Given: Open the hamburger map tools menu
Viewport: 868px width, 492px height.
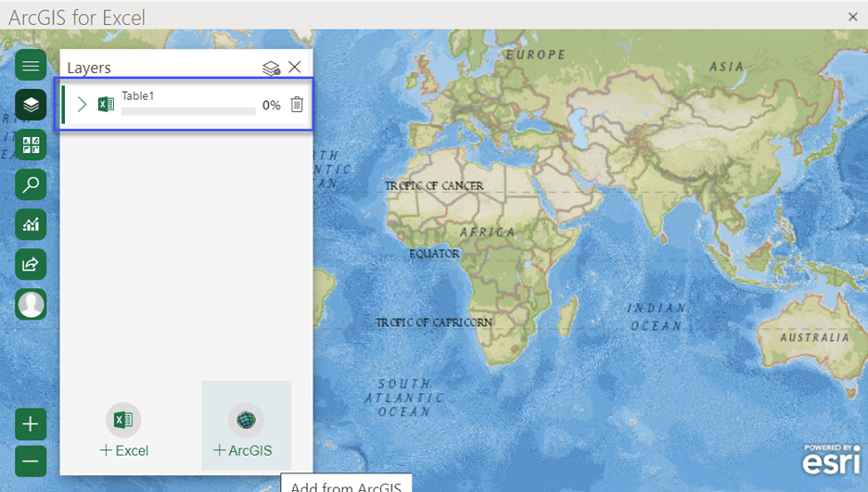Looking at the screenshot, I should click(31, 65).
